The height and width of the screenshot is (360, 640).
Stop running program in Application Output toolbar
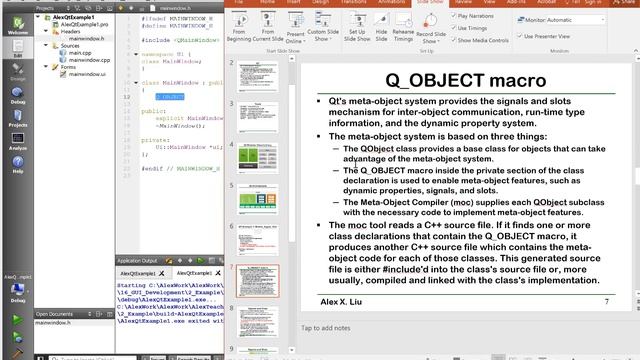tap(211, 260)
